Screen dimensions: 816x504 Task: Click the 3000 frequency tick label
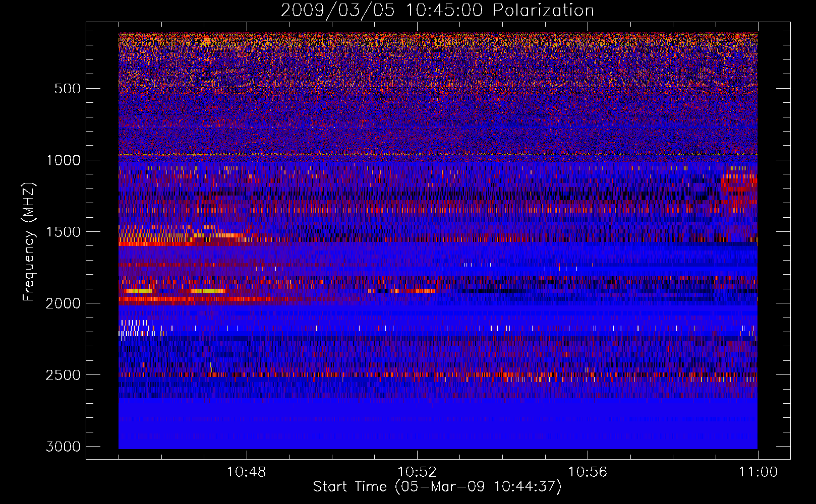[x=64, y=447]
